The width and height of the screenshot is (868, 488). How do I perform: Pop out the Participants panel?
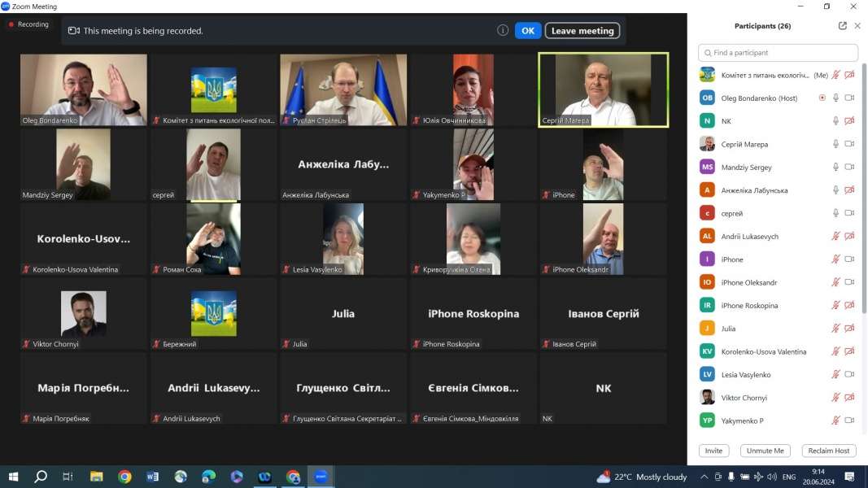pos(843,26)
